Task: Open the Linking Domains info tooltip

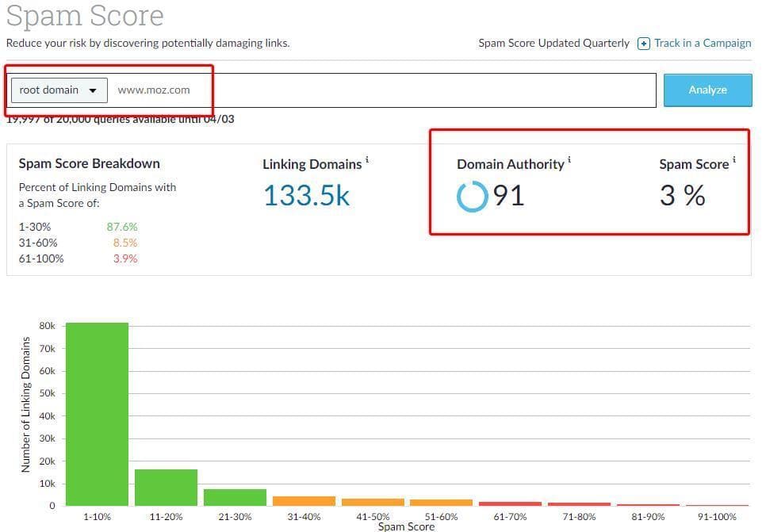Action: (x=366, y=159)
